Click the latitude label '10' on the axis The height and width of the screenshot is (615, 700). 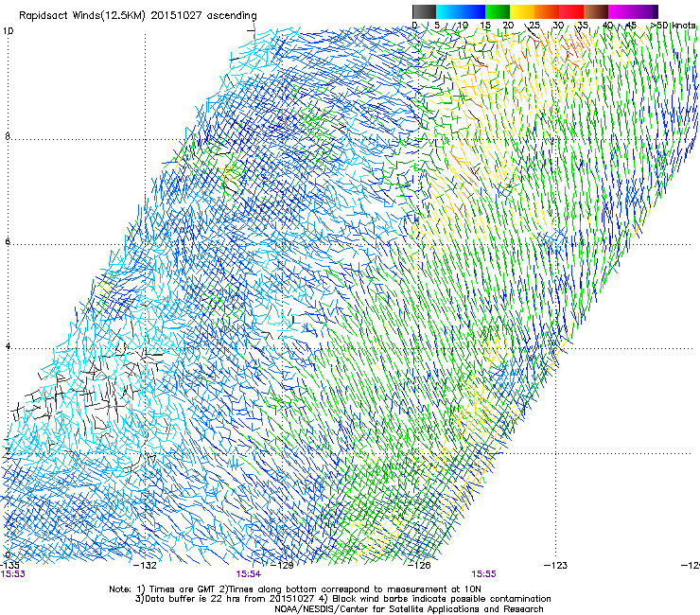(x=8, y=31)
